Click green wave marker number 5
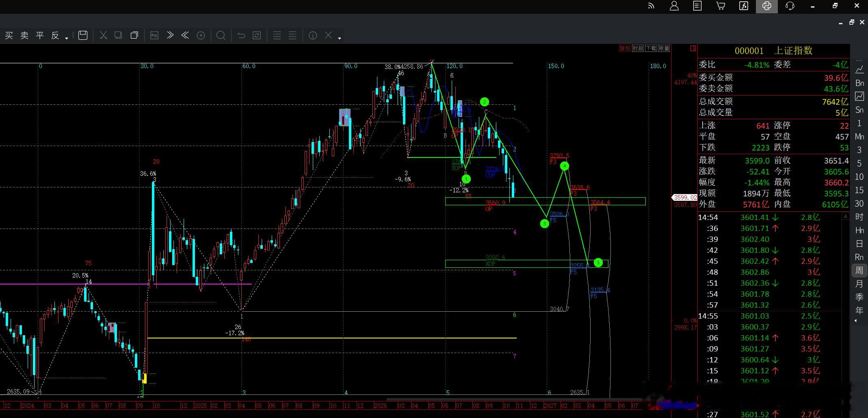Image resolution: width=868 pixels, height=418 pixels. tap(598, 263)
